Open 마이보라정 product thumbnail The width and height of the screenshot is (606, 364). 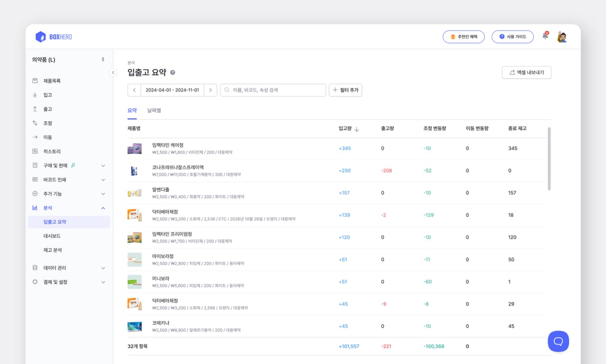pyautogui.click(x=134, y=259)
